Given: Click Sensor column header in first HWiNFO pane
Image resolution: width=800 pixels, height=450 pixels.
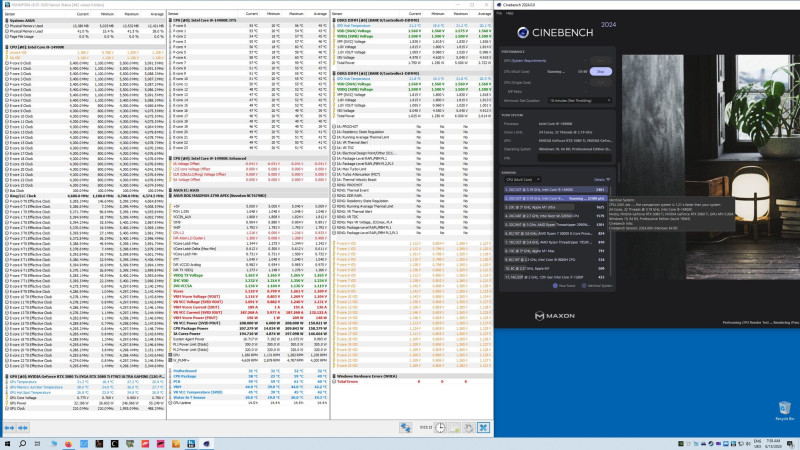Looking at the screenshot, I should click(x=9, y=14).
